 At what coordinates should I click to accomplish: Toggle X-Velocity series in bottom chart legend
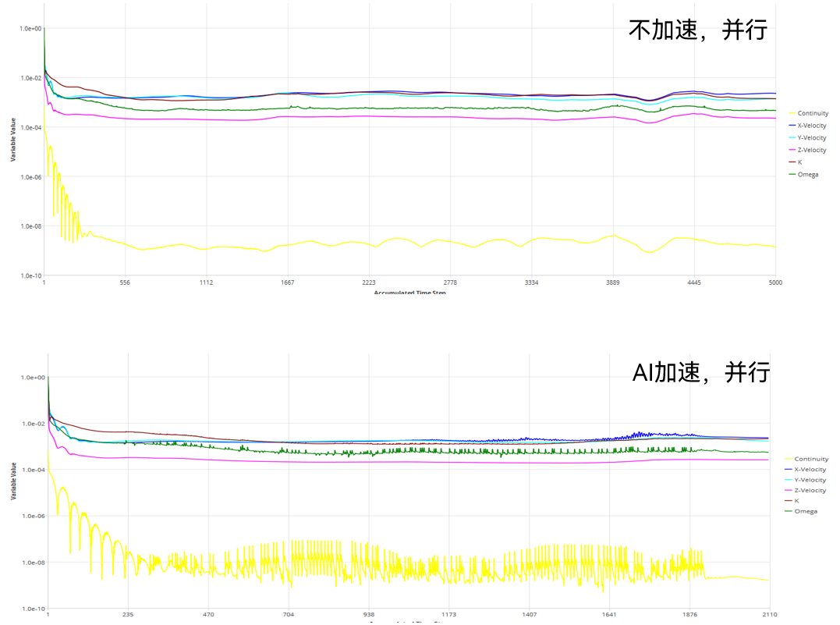pos(805,470)
